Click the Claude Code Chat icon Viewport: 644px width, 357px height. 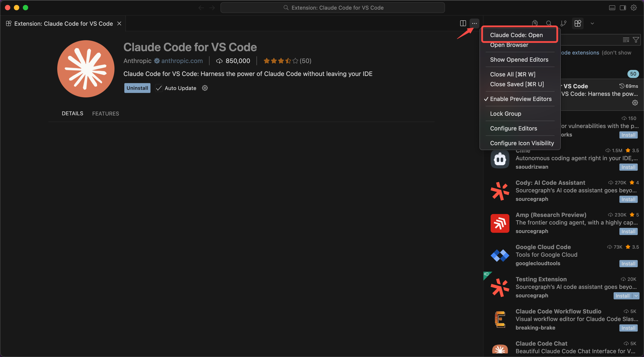coord(500,349)
